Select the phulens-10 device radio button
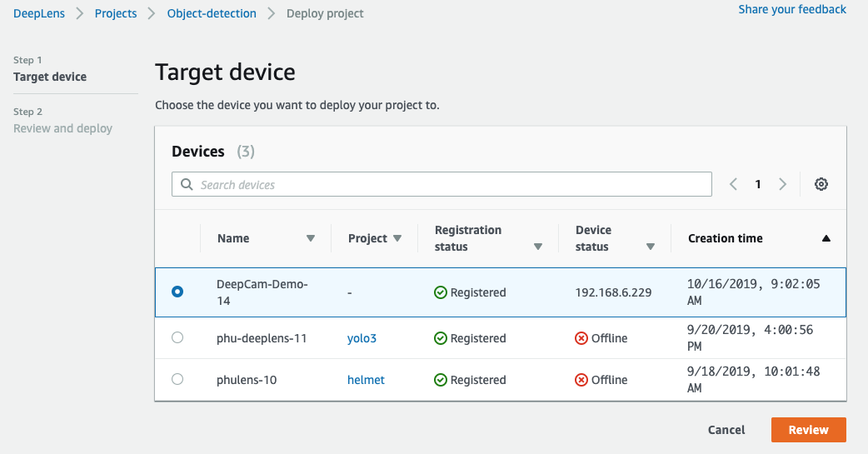Viewport: 868px width, 454px height. click(x=177, y=379)
